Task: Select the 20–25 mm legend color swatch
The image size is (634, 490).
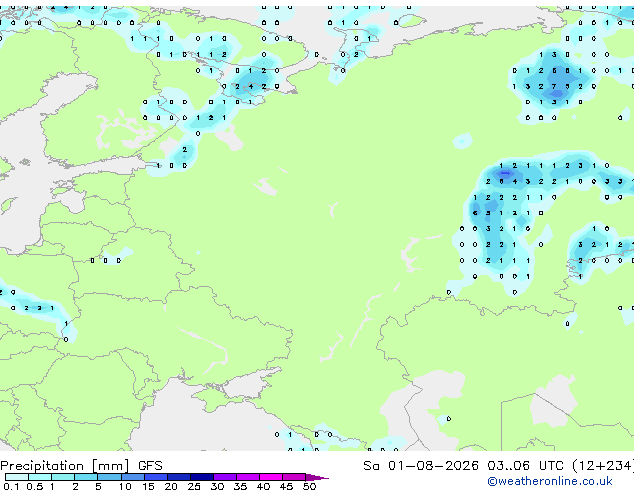Action: tap(179, 477)
